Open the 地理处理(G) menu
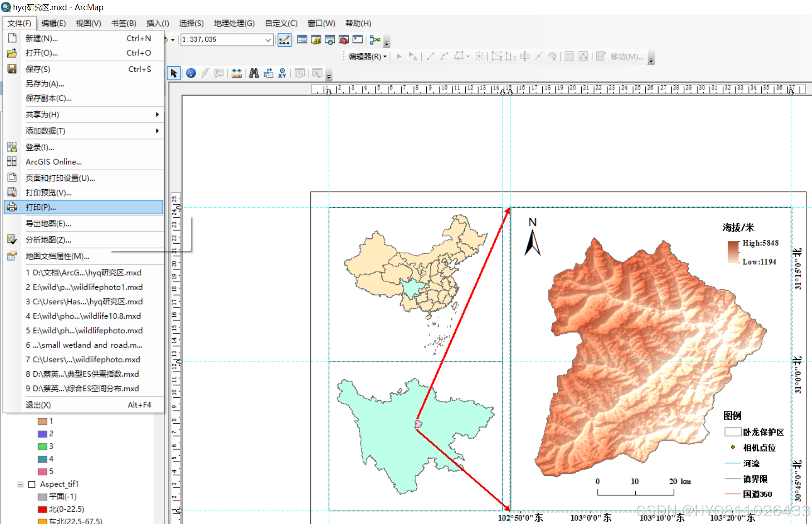 (x=234, y=23)
